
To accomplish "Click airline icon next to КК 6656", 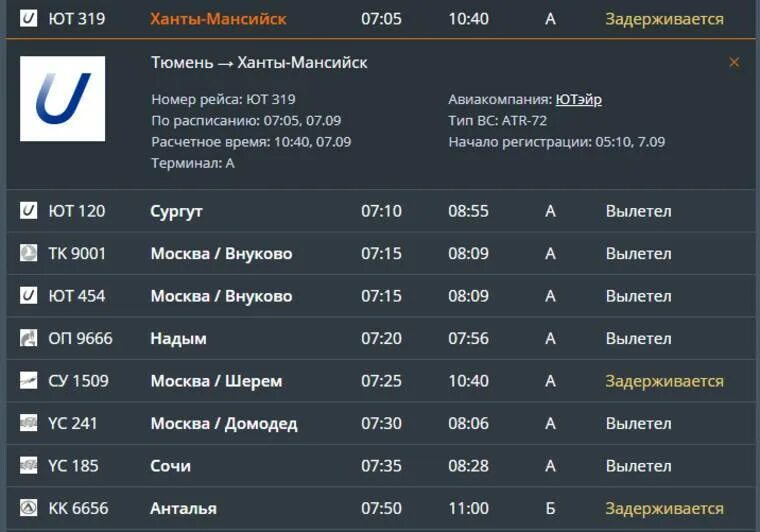I will 28,508.
